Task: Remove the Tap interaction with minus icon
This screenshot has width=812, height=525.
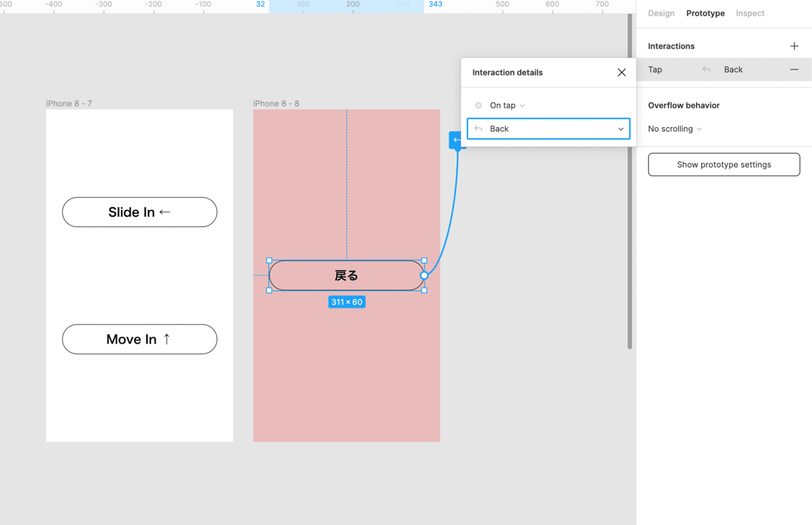Action: click(x=794, y=70)
